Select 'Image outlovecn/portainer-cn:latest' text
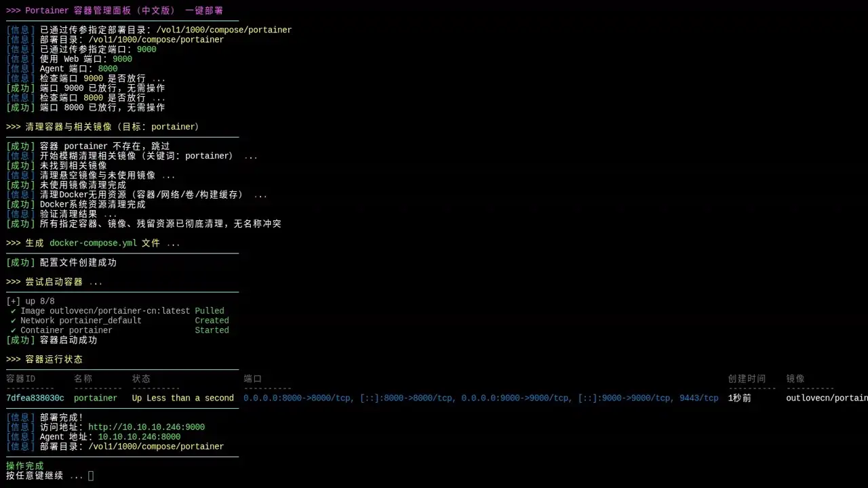The width and height of the screenshot is (868, 488). click(x=105, y=311)
